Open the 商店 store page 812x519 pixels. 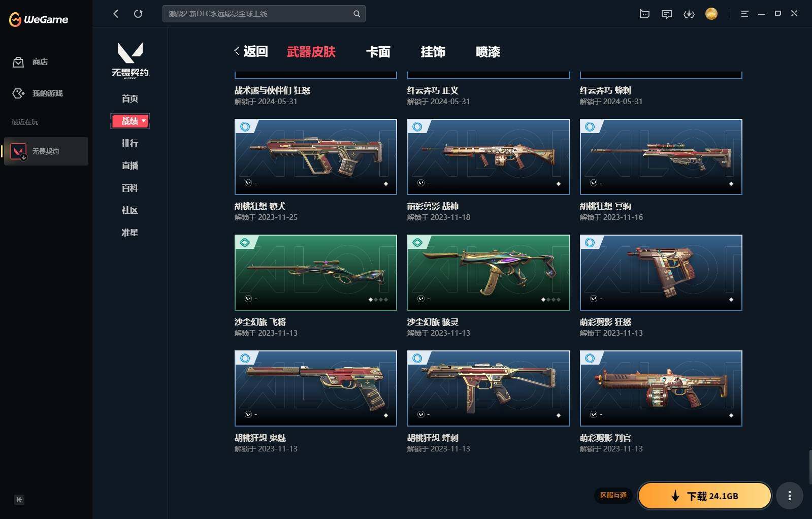[30, 62]
